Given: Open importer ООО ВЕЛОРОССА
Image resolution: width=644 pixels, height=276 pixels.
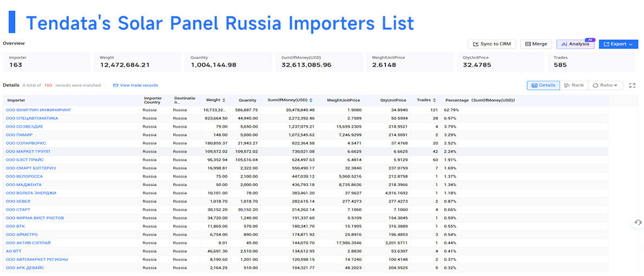Looking at the screenshot, I should [24, 176].
